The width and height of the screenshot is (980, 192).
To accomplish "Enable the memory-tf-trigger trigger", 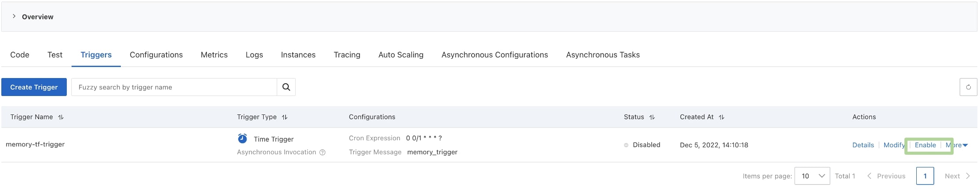I will point(925,145).
